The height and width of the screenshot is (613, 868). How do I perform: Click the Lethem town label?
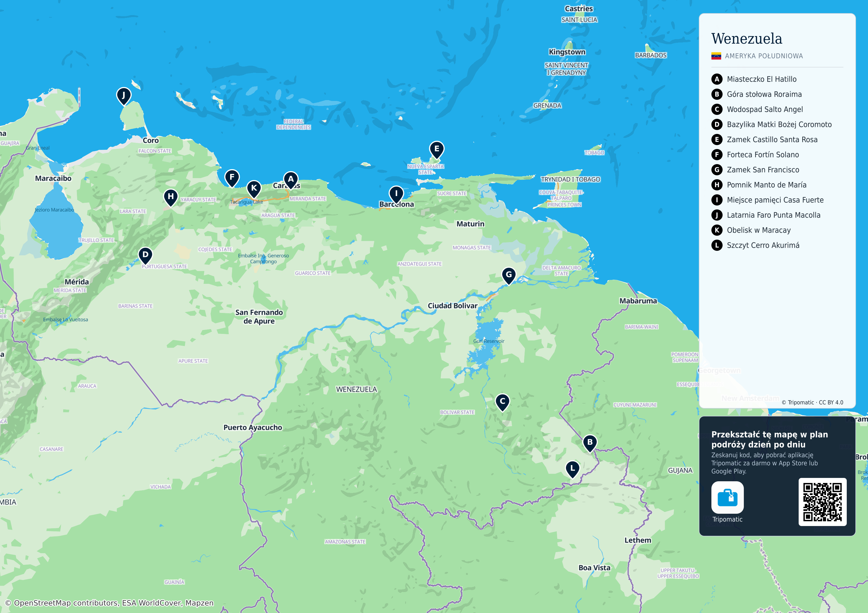coord(638,540)
